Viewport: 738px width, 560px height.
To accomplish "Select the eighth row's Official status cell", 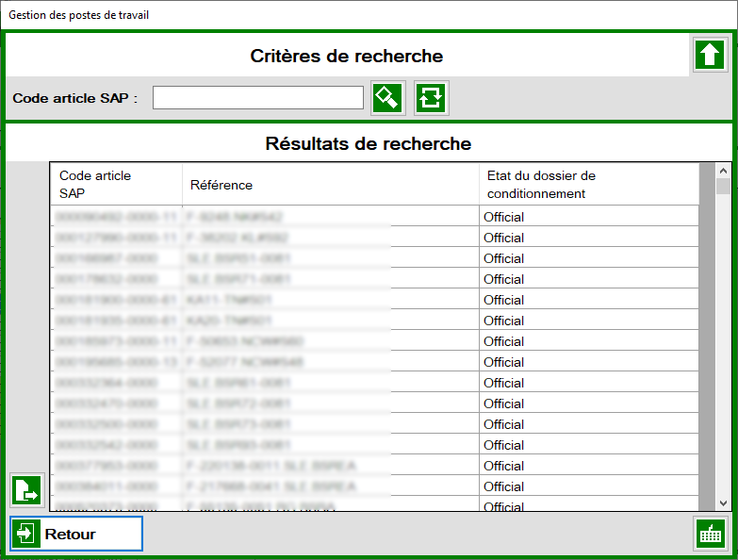I will 589,361.
